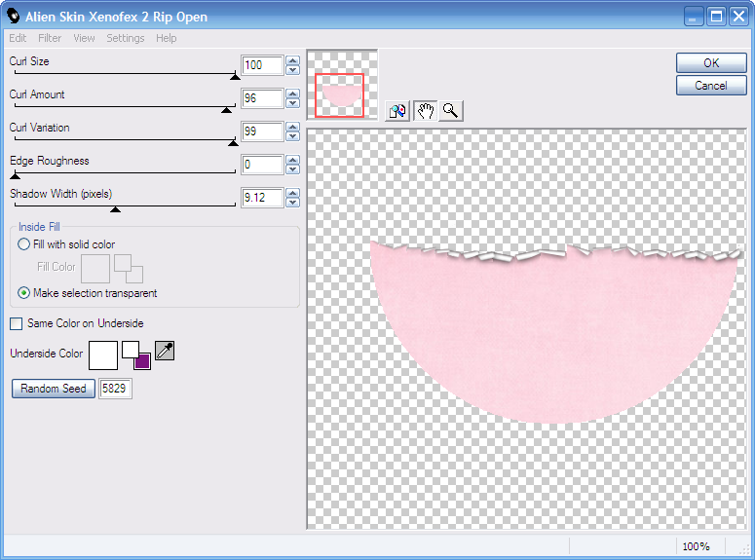The width and height of the screenshot is (755, 560).
Task: Click the Cancel button
Action: [x=711, y=86]
